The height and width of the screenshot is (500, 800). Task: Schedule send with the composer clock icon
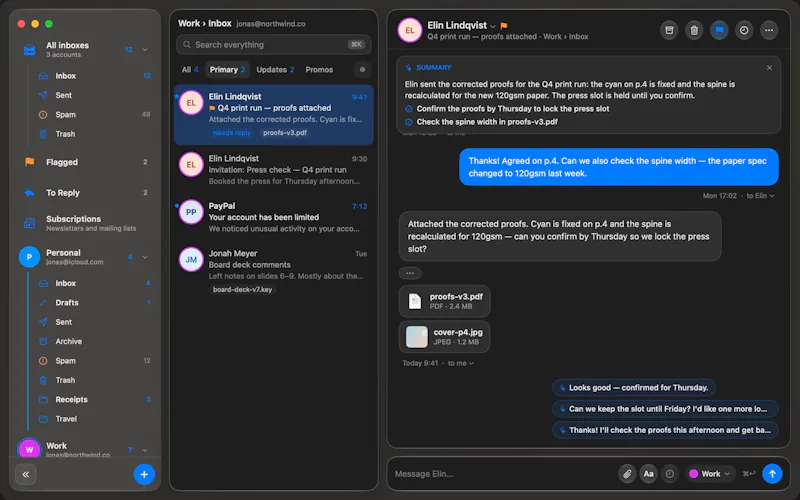669,474
